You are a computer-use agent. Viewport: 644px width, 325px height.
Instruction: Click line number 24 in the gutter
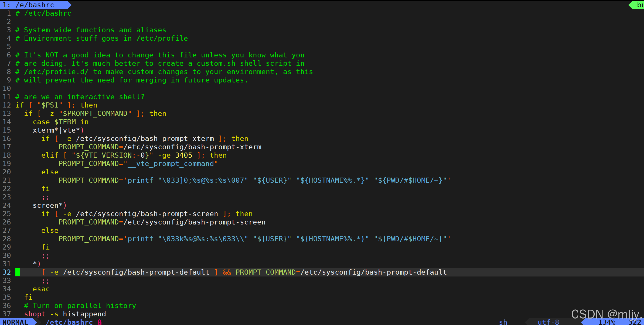tap(7, 205)
